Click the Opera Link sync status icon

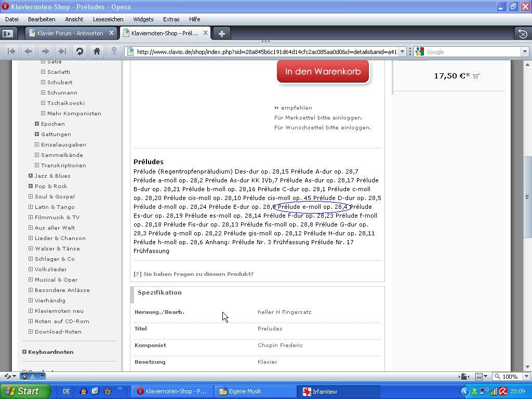(7, 376)
